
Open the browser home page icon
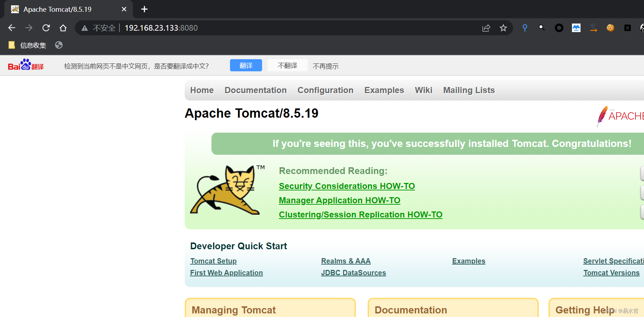(63, 28)
